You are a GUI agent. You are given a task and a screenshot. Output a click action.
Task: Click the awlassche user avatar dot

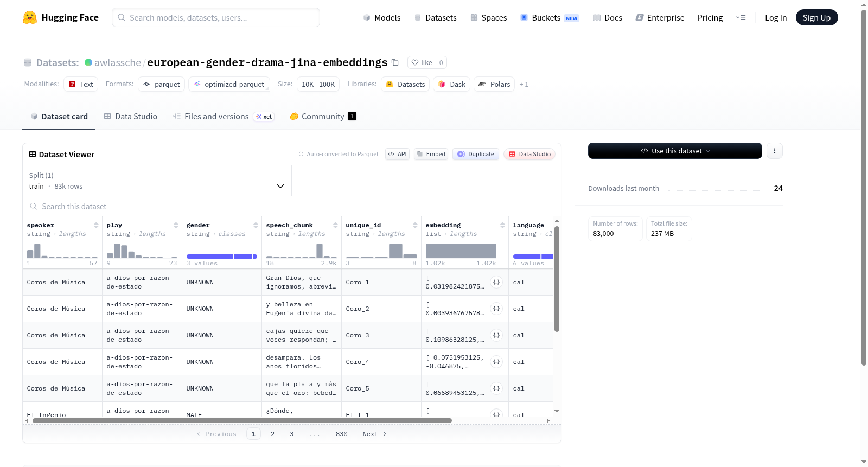[88, 62]
